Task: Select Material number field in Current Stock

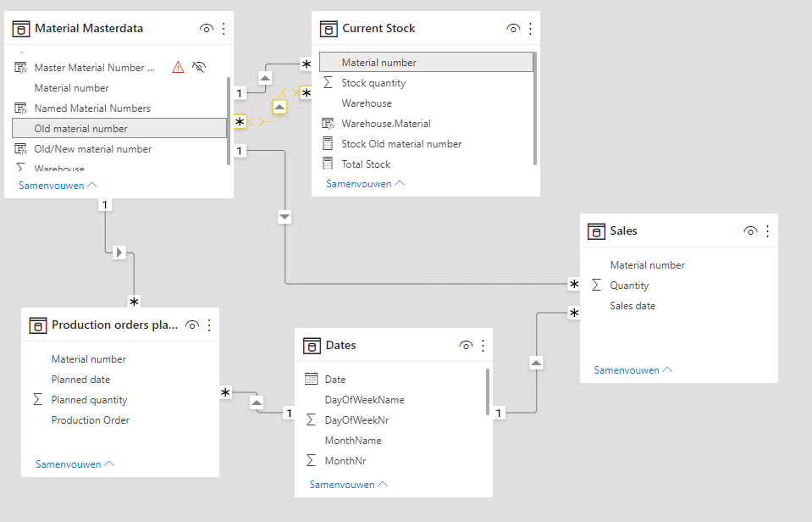Action: (426, 62)
